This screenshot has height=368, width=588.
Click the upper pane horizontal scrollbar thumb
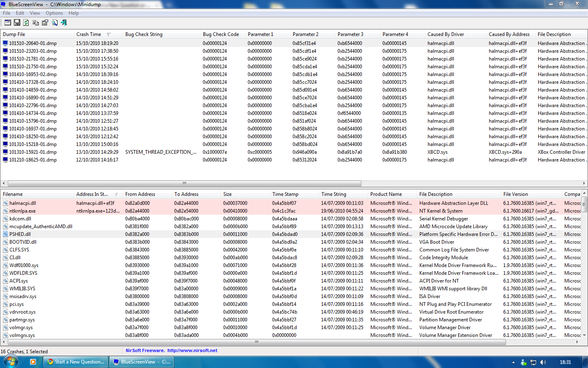click(184, 183)
